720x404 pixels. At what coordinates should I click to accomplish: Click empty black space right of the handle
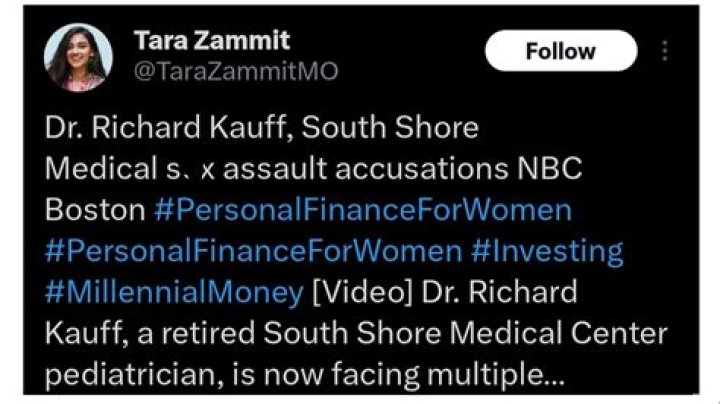(410, 72)
